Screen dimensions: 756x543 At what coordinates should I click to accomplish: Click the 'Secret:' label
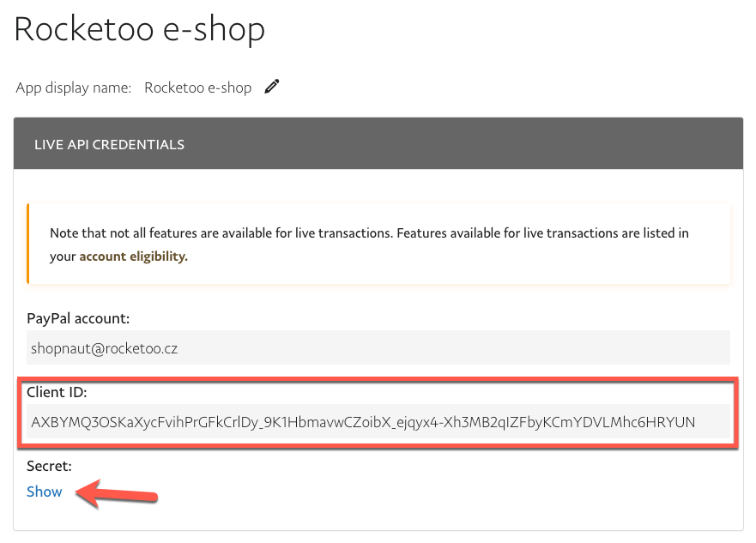[x=49, y=466]
